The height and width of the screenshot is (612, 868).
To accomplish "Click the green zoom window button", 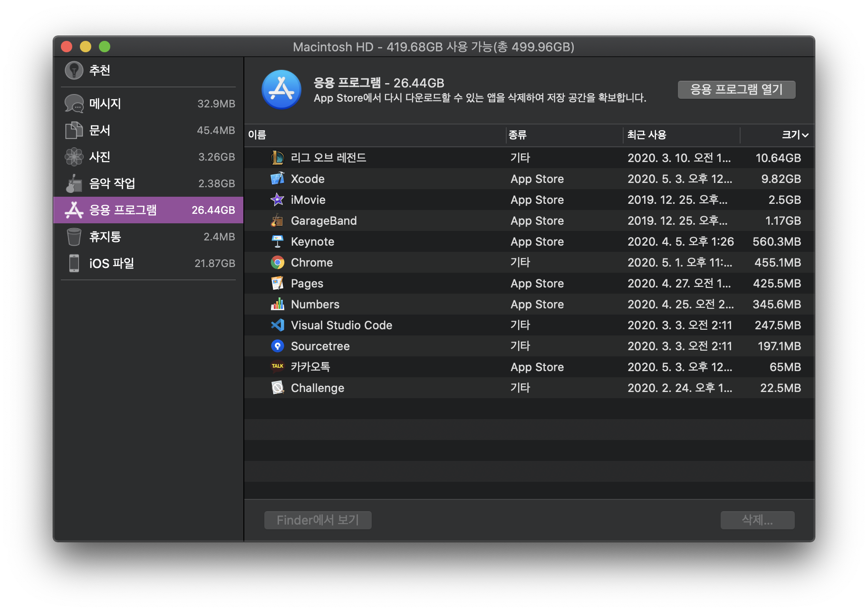I will (x=105, y=47).
